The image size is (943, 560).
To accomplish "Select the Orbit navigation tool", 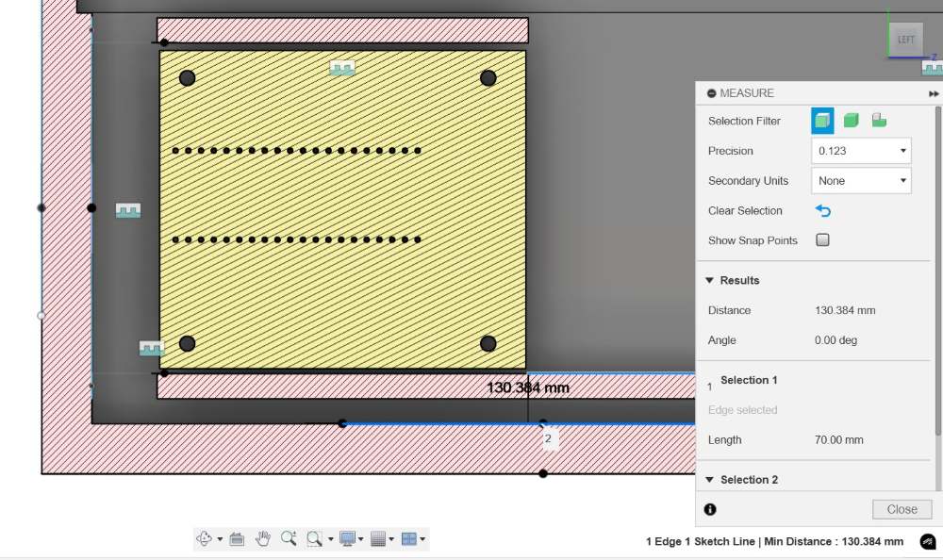I will click(205, 539).
